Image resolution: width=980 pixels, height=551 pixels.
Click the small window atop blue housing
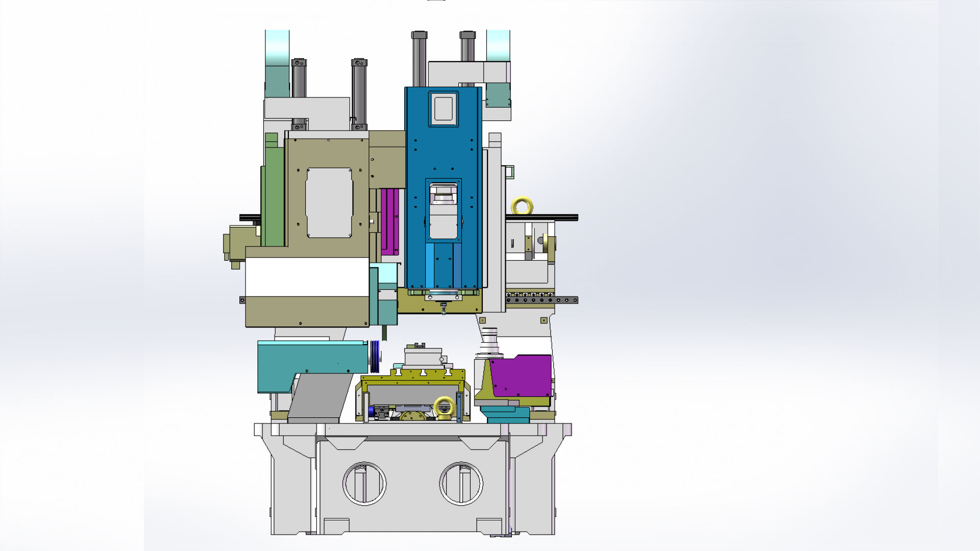pos(443,108)
